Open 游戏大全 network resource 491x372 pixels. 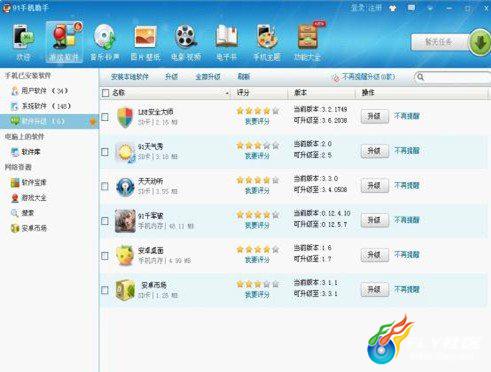click(29, 198)
